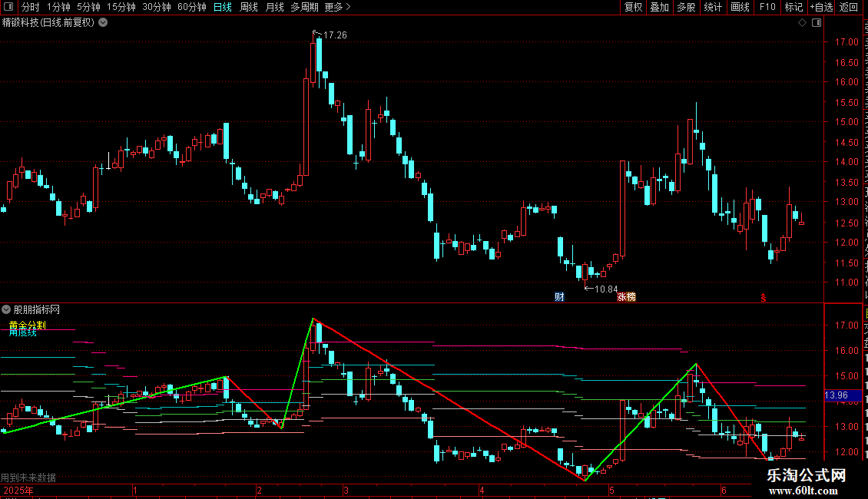
Task: Open the 画线 drawing tool
Action: [x=740, y=7]
